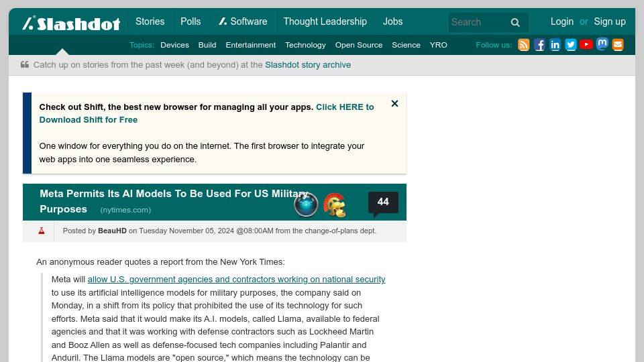
Task: Open the Twitter follow icon
Action: pyautogui.click(x=570, y=45)
